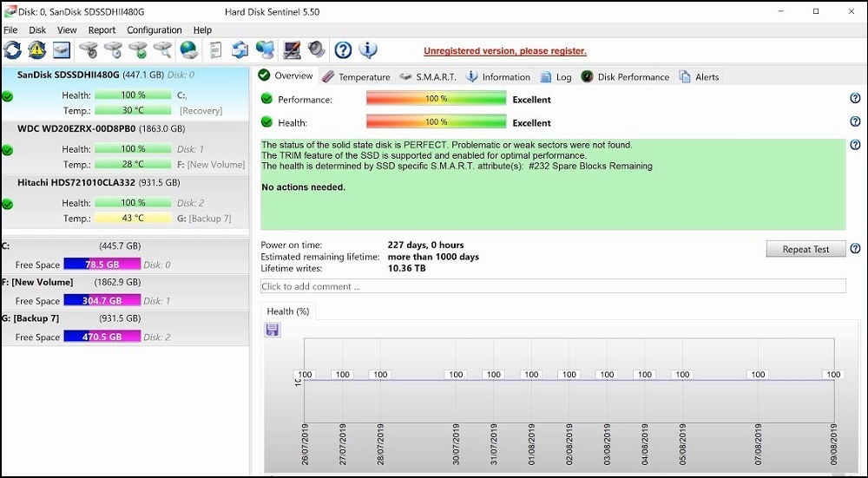
Task: Switch to the Temperature tab
Action: [x=357, y=77]
